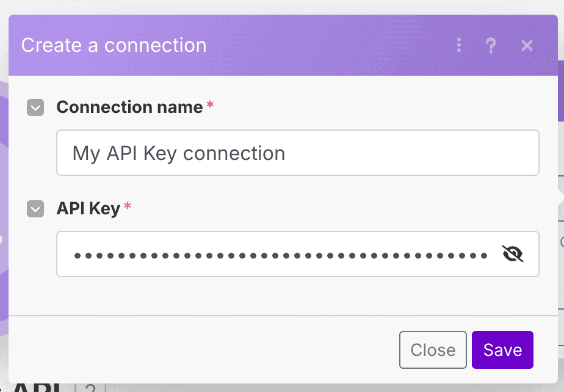564x392 pixels.
Task: Click the partially hidden "API" heading below dialog
Action: (x=37, y=388)
